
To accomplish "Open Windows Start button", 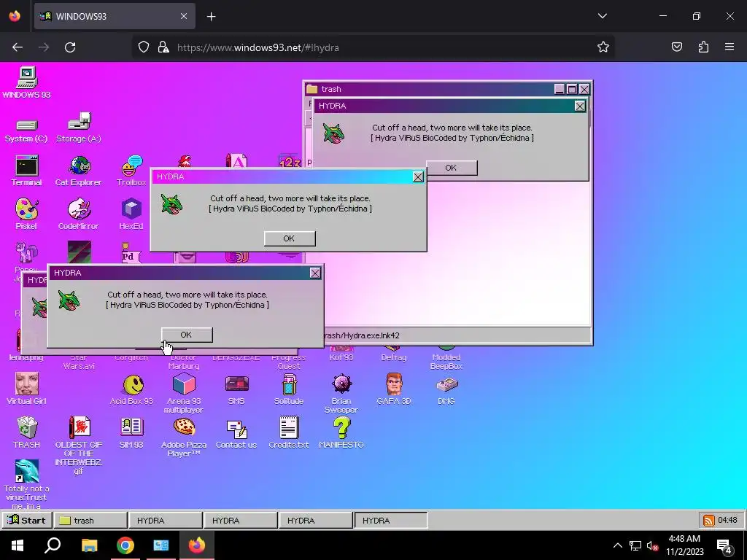I will point(18,545).
